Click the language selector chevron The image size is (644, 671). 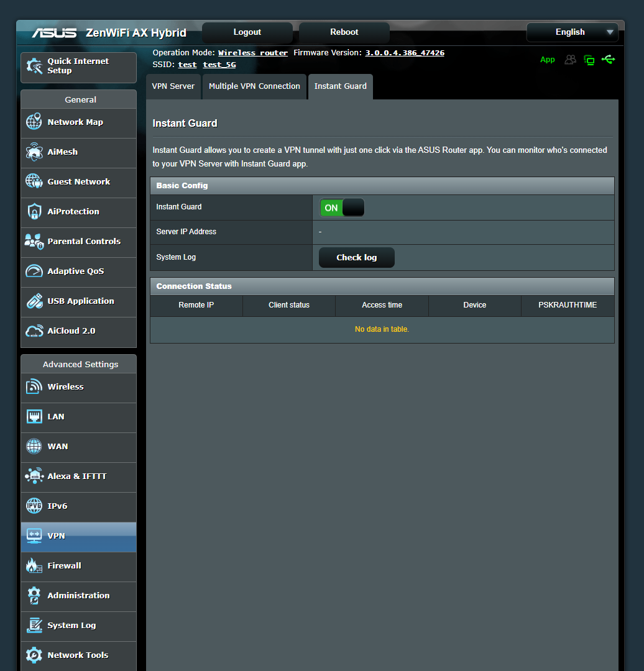click(610, 32)
